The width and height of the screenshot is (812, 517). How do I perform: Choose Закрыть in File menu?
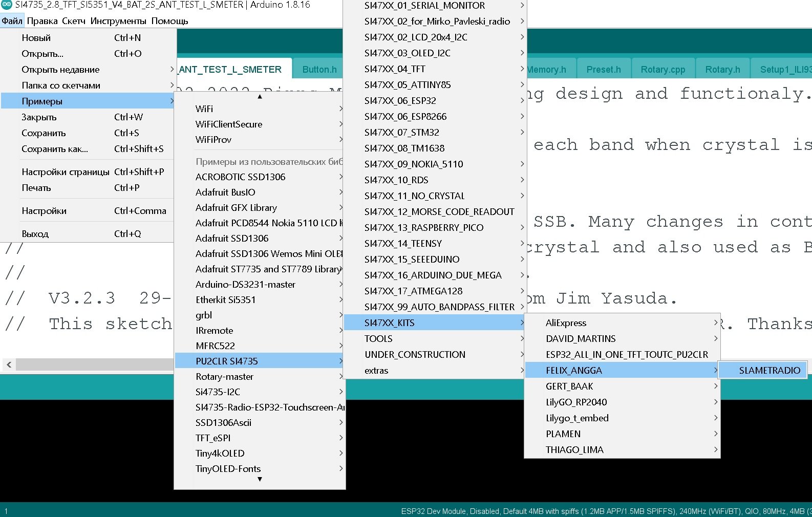(x=88, y=117)
